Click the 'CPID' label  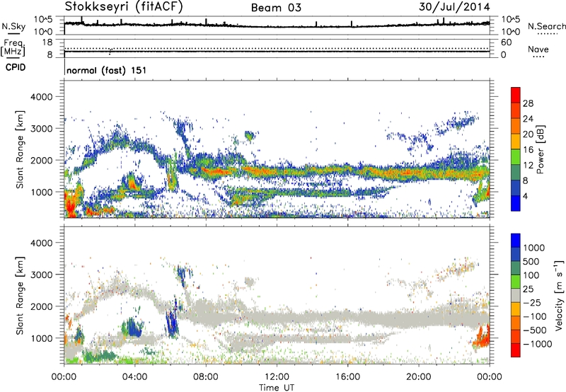click(x=16, y=67)
